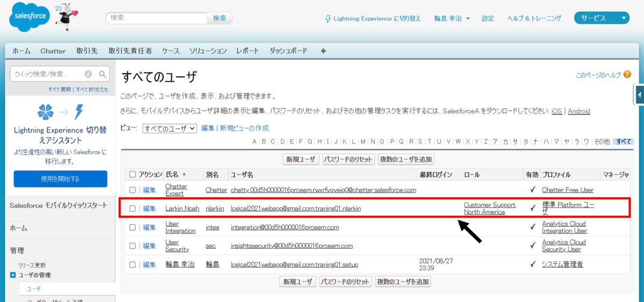
Task: Filter list by その他
Action: coord(602,142)
